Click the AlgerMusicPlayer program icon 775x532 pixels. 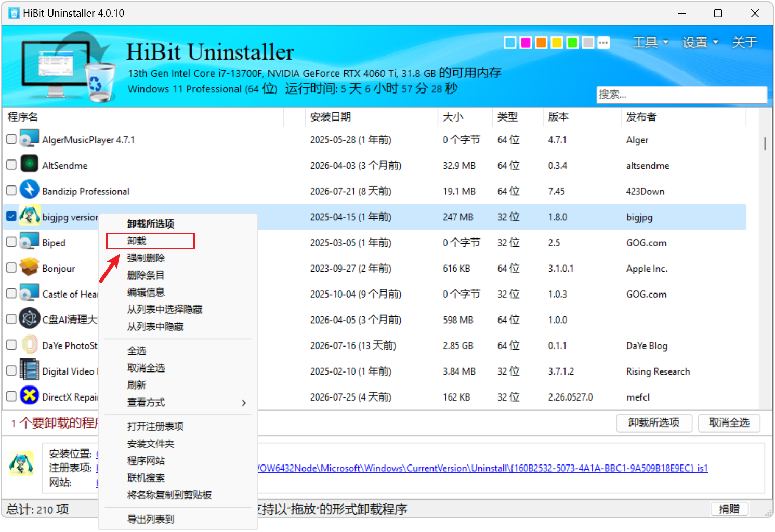coord(29,139)
